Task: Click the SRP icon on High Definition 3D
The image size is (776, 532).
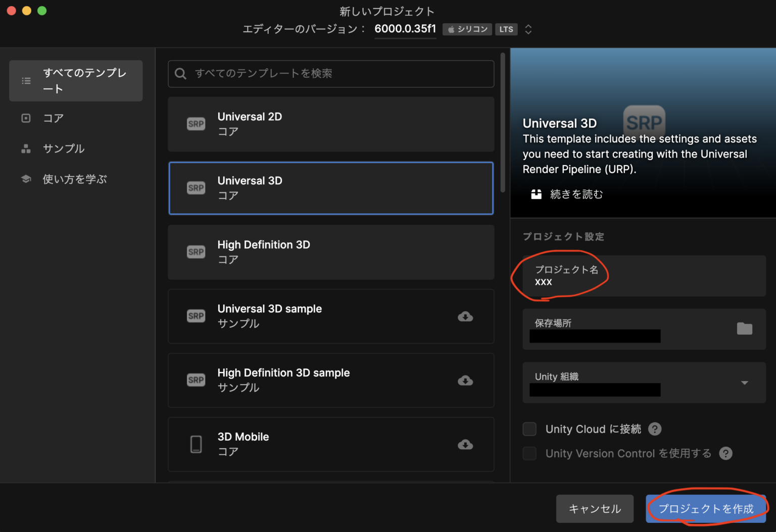Action: coord(196,252)
